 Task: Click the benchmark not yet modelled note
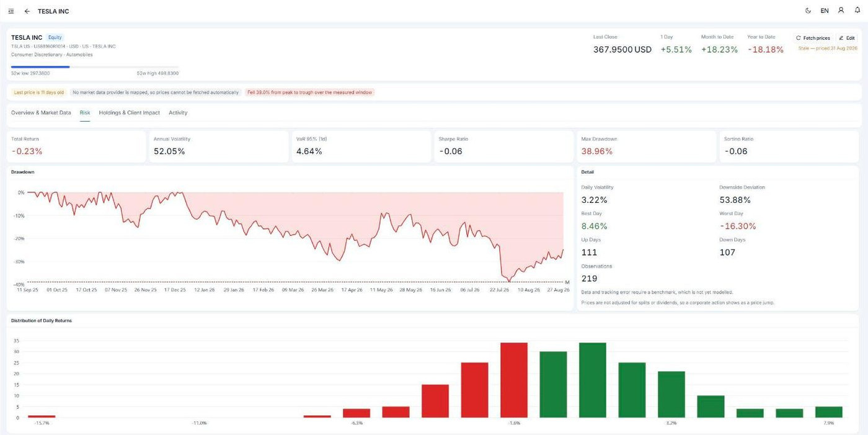[x=657, y=292]
